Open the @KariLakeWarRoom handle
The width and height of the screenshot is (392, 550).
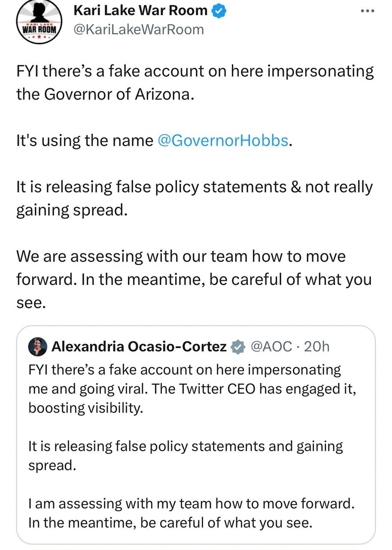click(x=139, y=30)
